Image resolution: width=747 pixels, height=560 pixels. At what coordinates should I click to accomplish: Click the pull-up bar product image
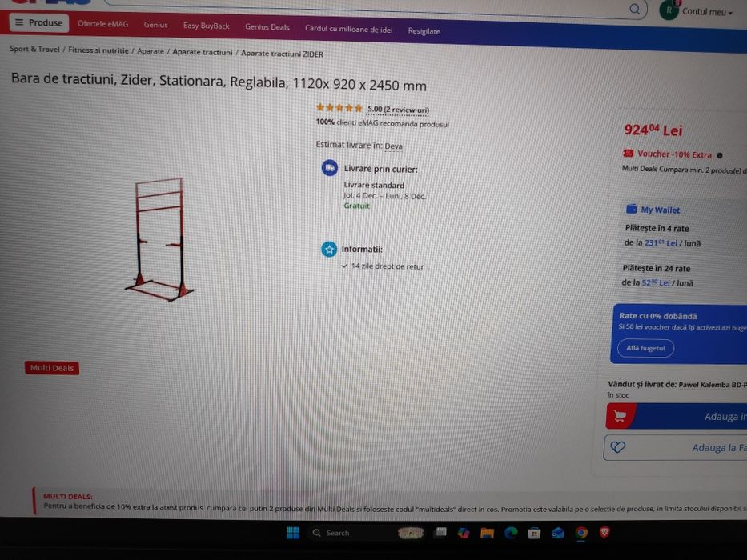159,239
